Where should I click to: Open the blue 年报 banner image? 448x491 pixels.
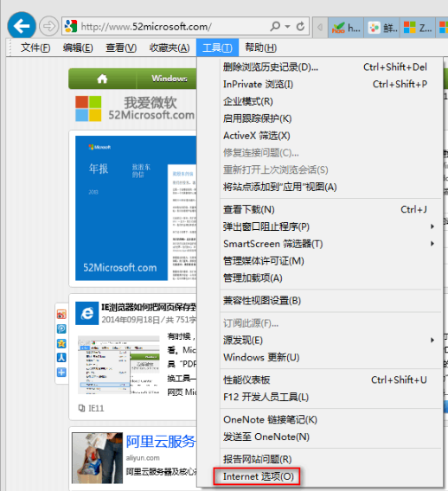(136, 208)
